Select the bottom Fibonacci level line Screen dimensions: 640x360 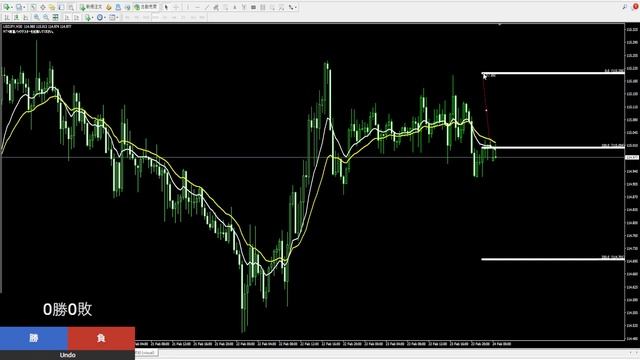coord(553,259)
